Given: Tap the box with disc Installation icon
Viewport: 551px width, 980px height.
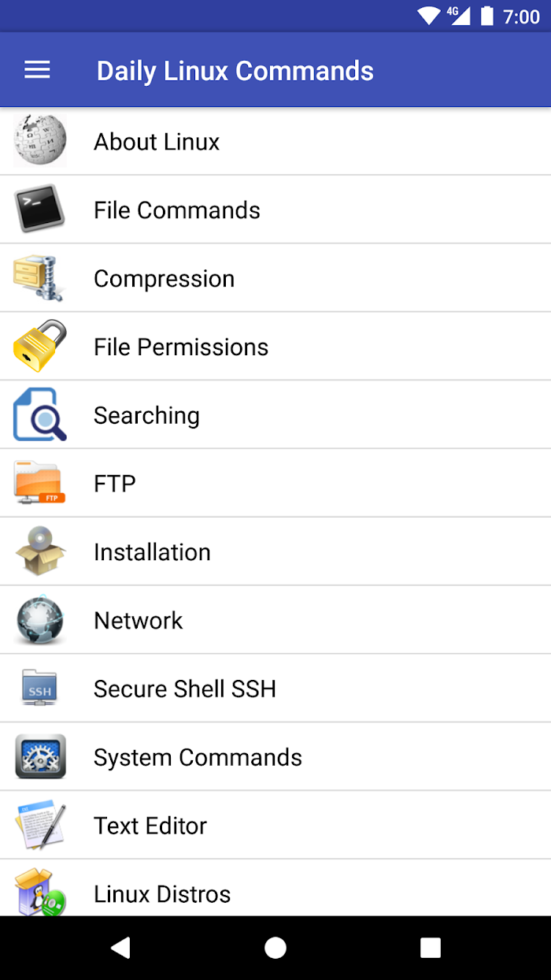Looking at the screenshot, I should (39, 551).
